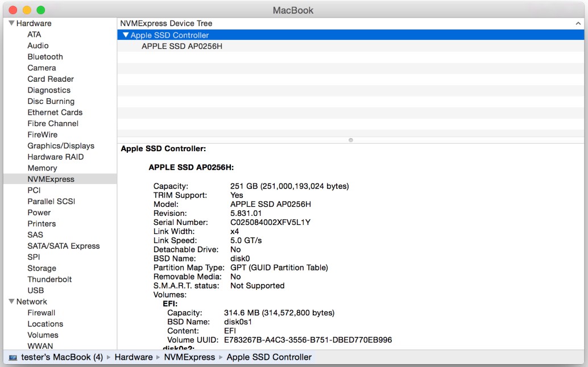
Task: Select the Apple SSD Controller row in device tree
Action: point(351,35)
